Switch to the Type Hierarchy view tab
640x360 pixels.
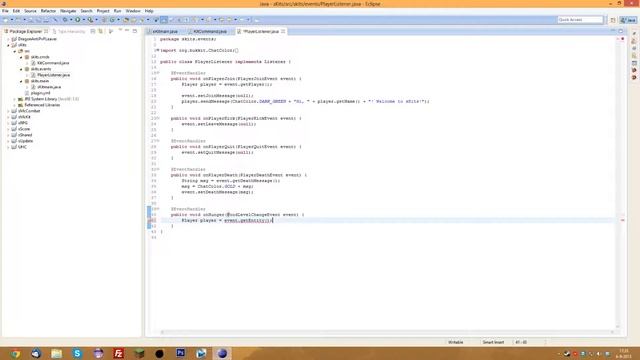click(x=69, y=31)
